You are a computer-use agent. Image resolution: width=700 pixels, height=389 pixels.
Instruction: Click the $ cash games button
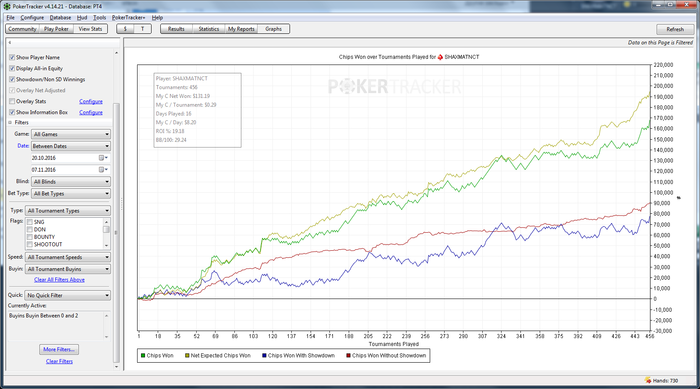coord(125,29)
